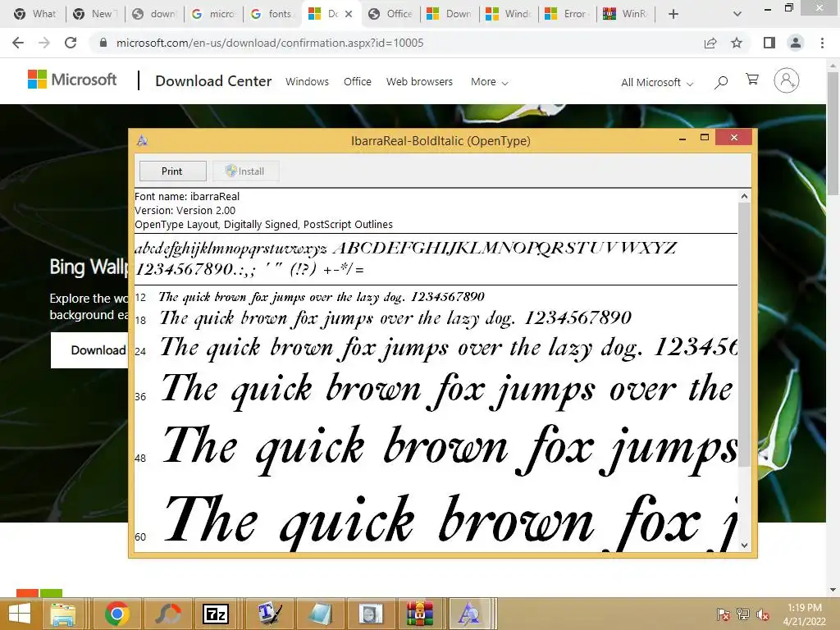840x630 pixels.
Task: Open the Chrome three-dot menu
Action: 822,43
